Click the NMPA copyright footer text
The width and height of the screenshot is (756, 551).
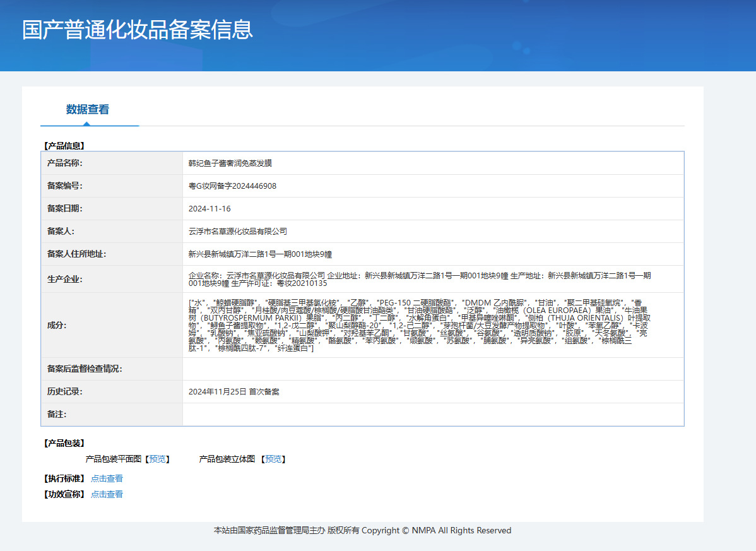point(363,530)
